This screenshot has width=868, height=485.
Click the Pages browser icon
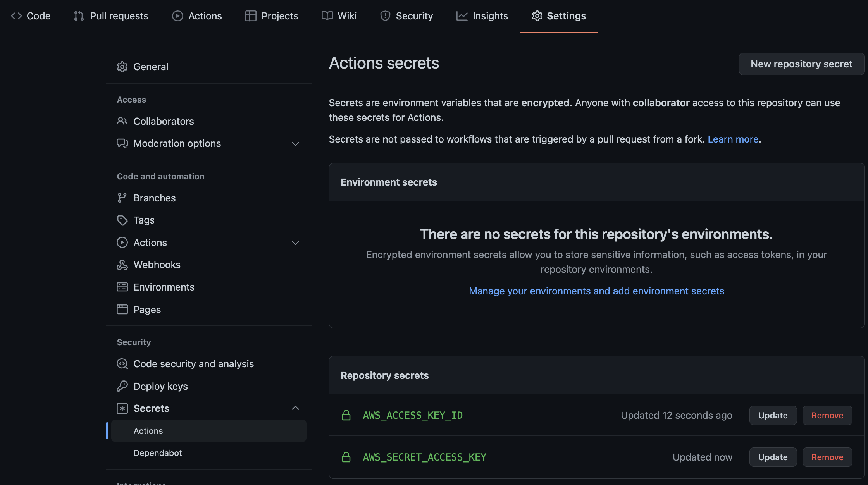(122, 309)
